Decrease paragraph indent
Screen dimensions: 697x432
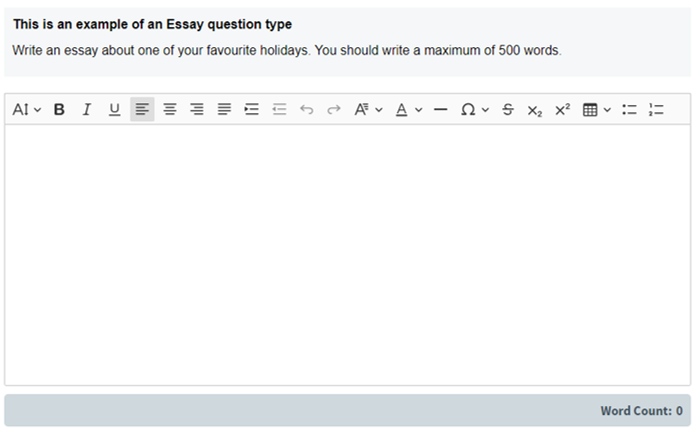coord(279,110)
